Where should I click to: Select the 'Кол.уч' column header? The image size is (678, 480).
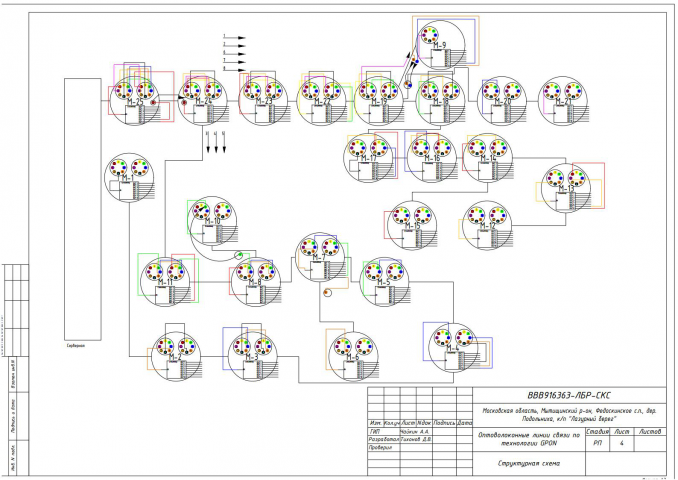pyautogui.click(x=392, y=423)
